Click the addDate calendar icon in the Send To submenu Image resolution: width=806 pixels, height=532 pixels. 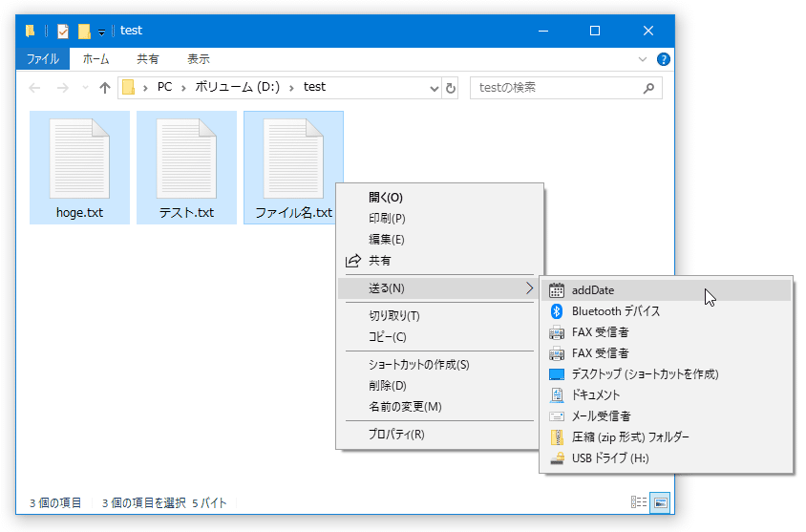pyautogui.click(x=556, y=290)
